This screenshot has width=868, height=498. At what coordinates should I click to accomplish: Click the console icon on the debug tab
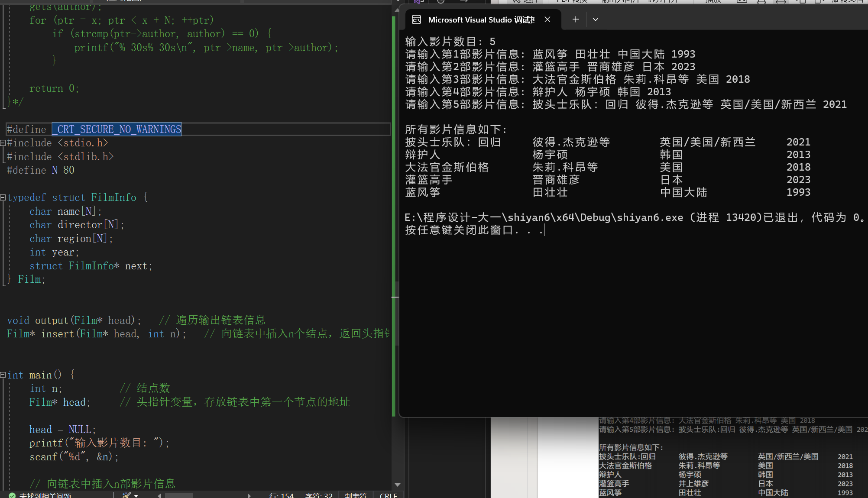(416, 19)
